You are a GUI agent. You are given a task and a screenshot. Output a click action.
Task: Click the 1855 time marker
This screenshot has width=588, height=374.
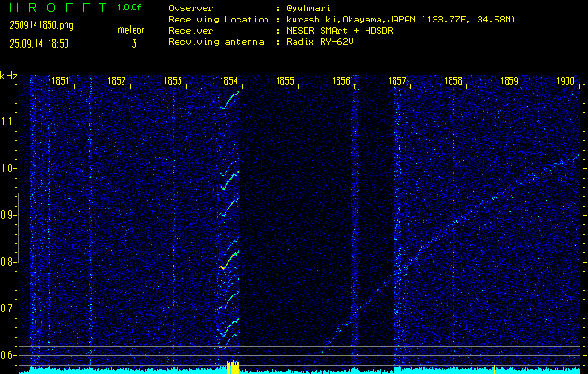coord(284,80)
